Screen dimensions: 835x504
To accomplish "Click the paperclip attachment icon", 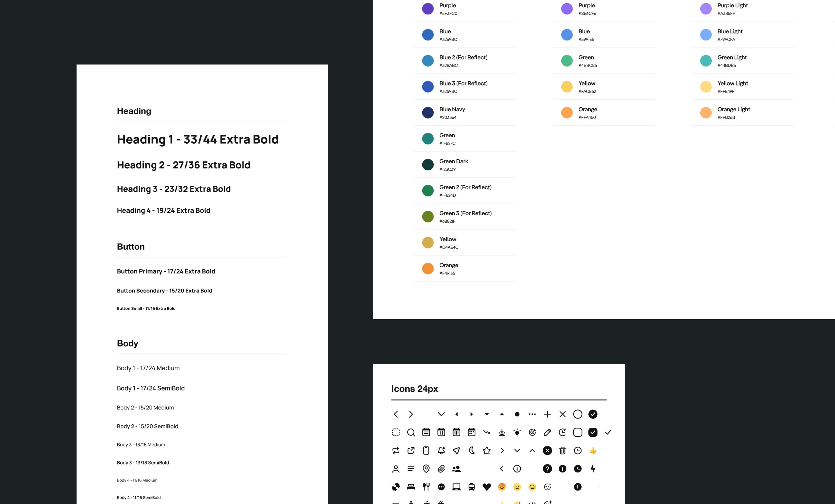I will tap(441, 469).
